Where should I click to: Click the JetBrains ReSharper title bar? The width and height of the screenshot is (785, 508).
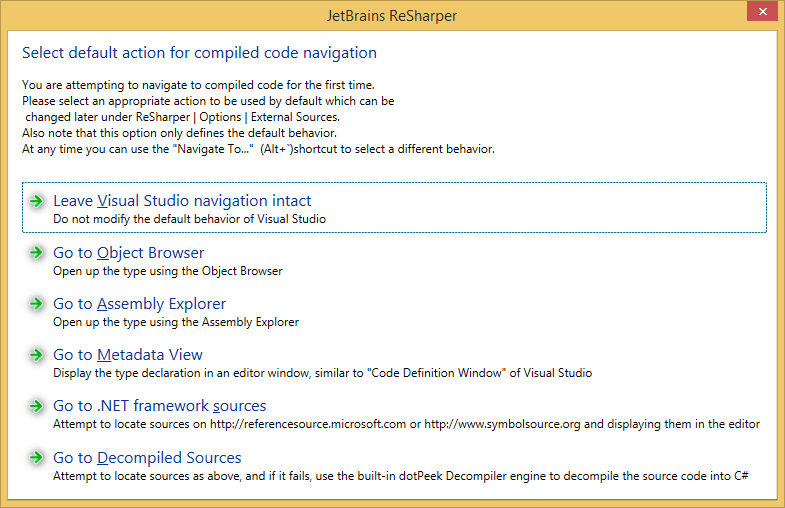392,16
